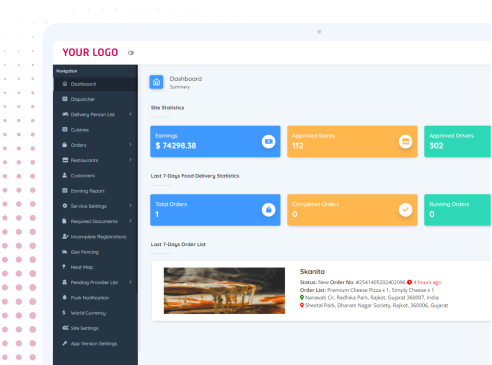Click the blue home icon beside Dashboard title
Image resolution: width=492 pixels, height=365 pixels.
coord(156,82)
